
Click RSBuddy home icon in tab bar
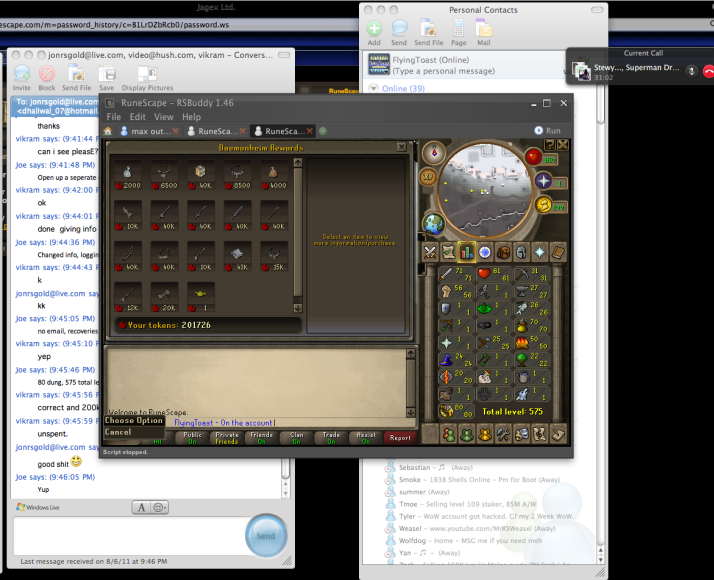108,131
